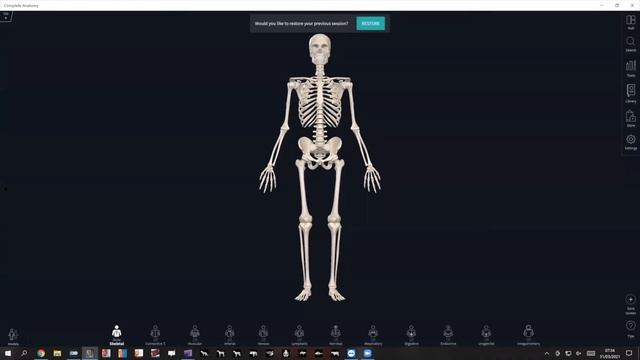Select the skull on the skeleton model

coord(320,48)
